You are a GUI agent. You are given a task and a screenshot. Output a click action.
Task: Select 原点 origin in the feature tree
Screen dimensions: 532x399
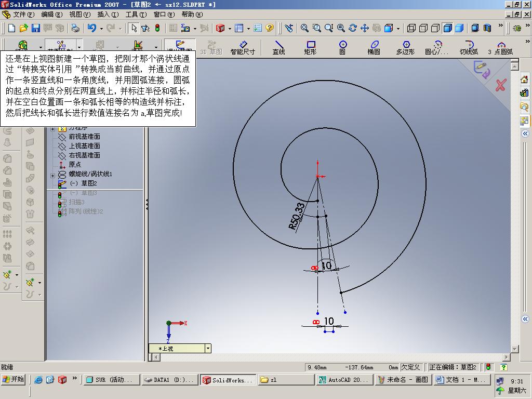(x=75, y=165)
